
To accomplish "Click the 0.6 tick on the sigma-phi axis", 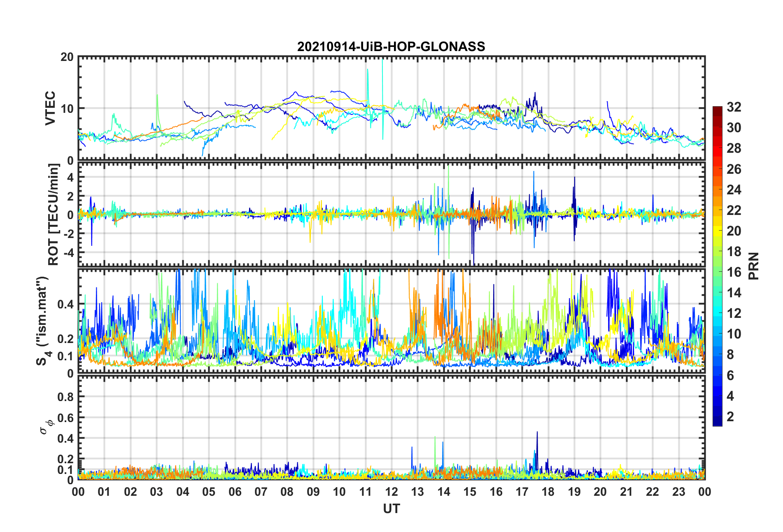I will (66, 418).
